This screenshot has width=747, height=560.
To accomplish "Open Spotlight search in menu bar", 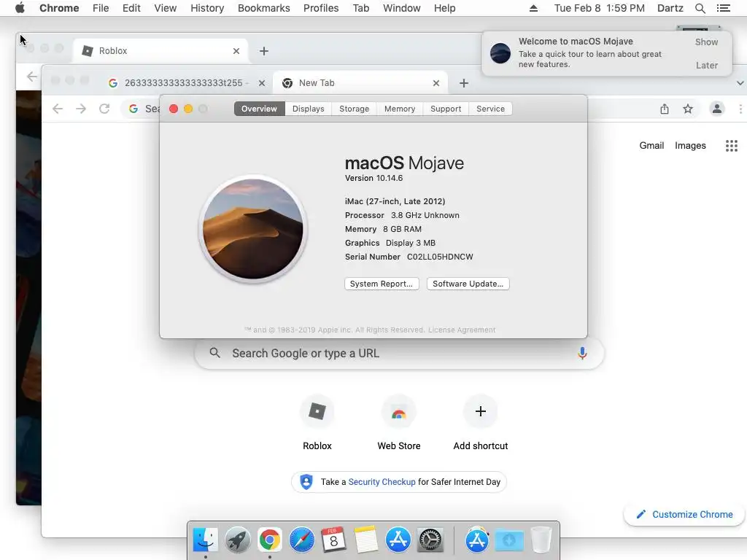I will (x=700, y=8).
